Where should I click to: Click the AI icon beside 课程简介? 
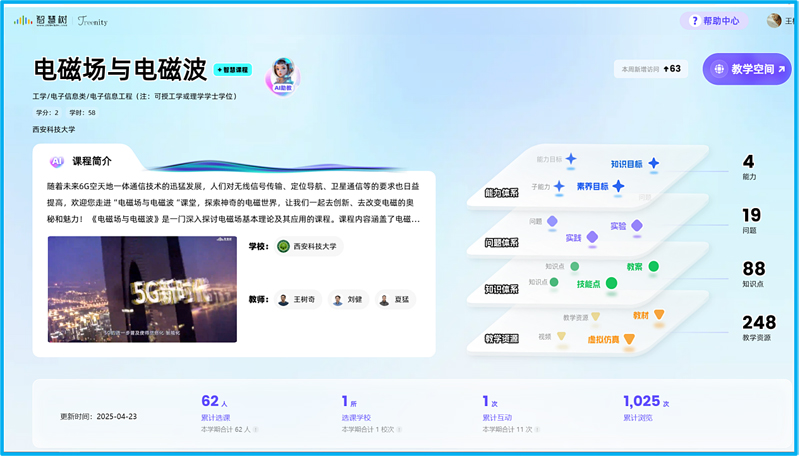click(x=57, y=161)
